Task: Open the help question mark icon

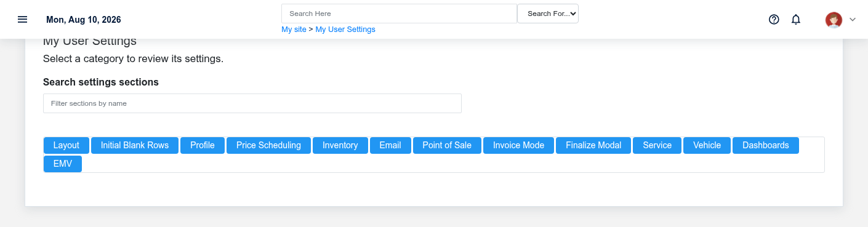Action: tap(774, 19)
